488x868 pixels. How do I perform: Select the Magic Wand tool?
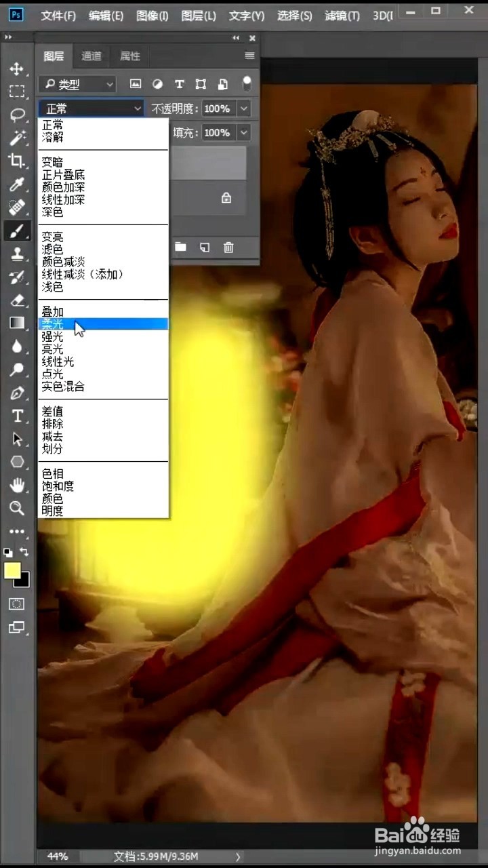[x=17, y=138]
